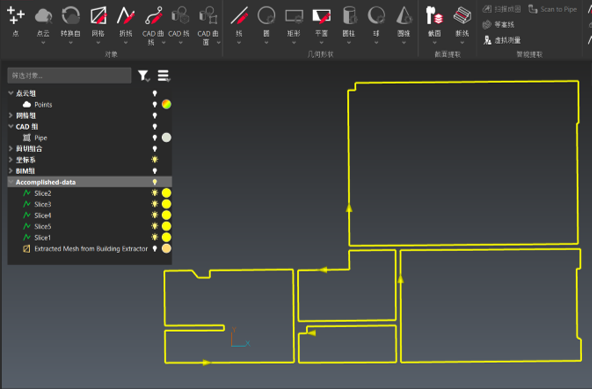
Task: Toggle visibility bulb for Accomplished-data group
Action: pyautogui.click(x=154, y=182)
